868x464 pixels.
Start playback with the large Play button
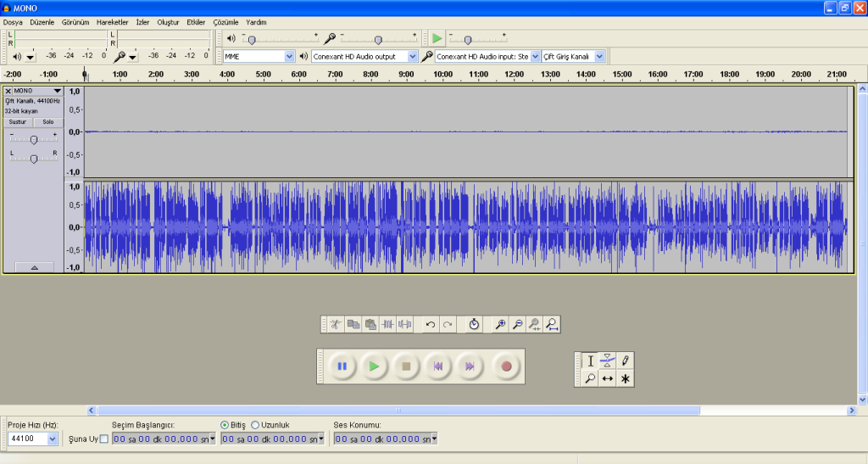pos(374,366)
